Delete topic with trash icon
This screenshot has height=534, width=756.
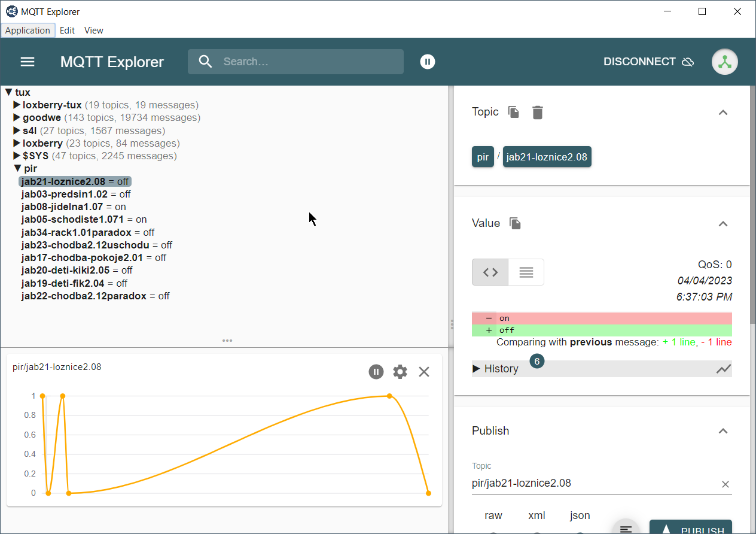538,112
